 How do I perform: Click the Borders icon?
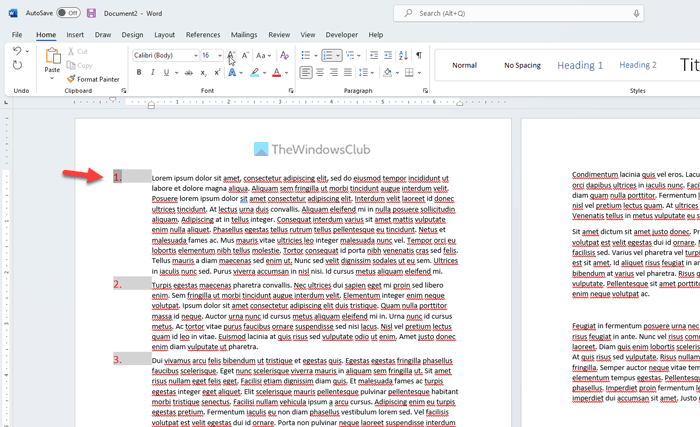click(409, 72)
